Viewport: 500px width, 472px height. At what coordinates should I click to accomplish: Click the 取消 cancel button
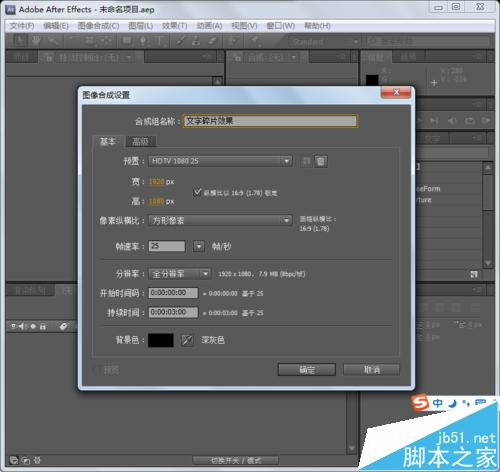371,370
